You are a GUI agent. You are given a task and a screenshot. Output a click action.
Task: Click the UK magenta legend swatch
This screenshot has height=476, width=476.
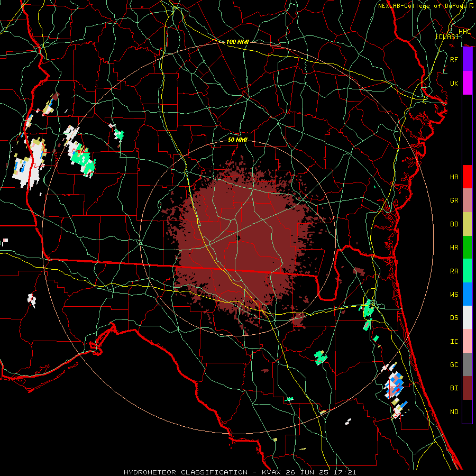(467, 83)
